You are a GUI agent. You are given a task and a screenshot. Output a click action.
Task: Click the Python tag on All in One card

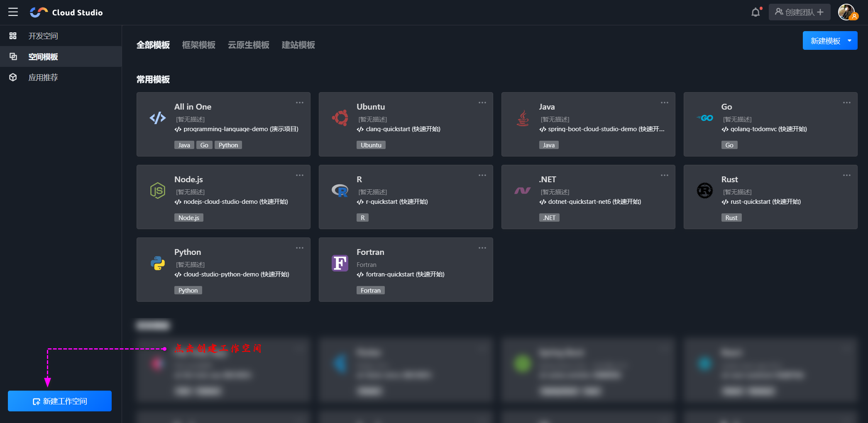pos(228,145)
